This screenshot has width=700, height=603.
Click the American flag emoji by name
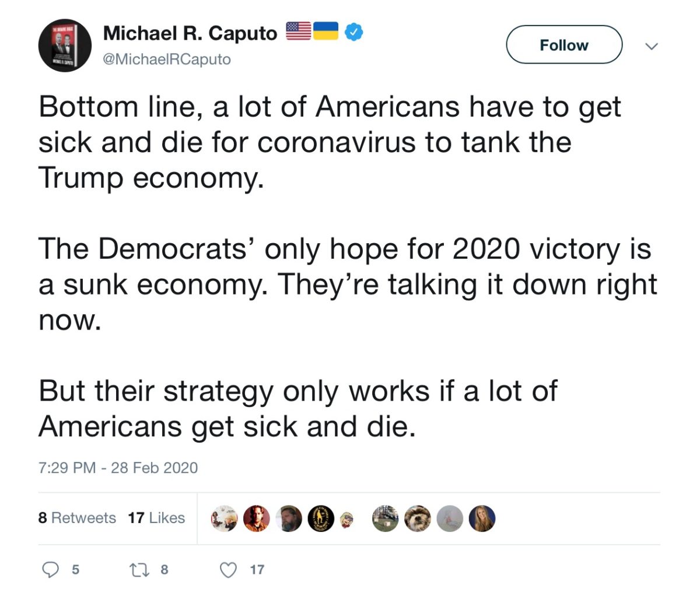[298, 31]
